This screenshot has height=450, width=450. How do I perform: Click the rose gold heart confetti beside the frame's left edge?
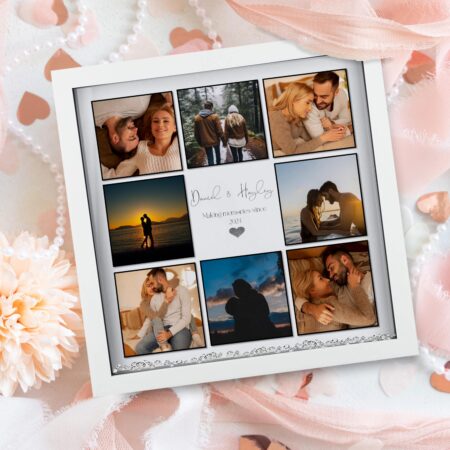(x=33, y=108)
